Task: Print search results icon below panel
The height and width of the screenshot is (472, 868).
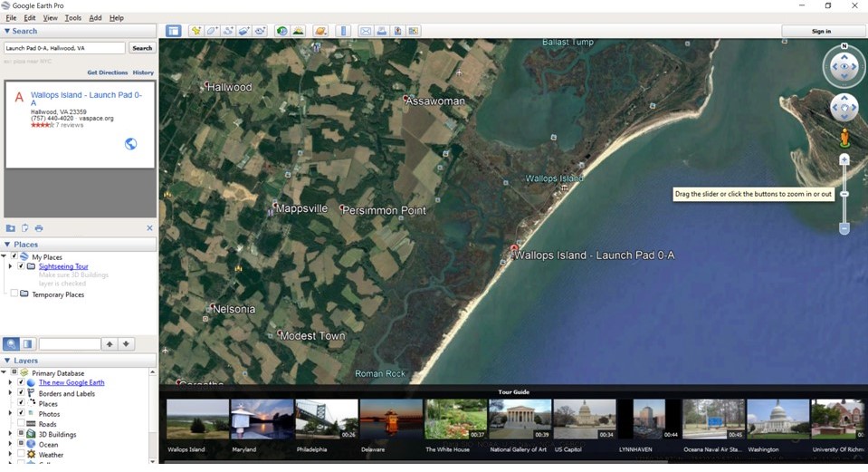Action: pos(39,228)
